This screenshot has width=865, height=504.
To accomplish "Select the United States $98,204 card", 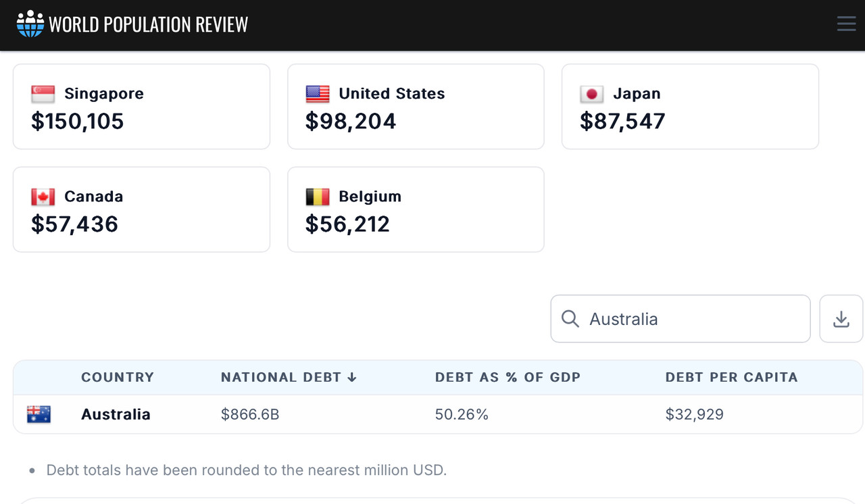I will [x=416, y=107].
